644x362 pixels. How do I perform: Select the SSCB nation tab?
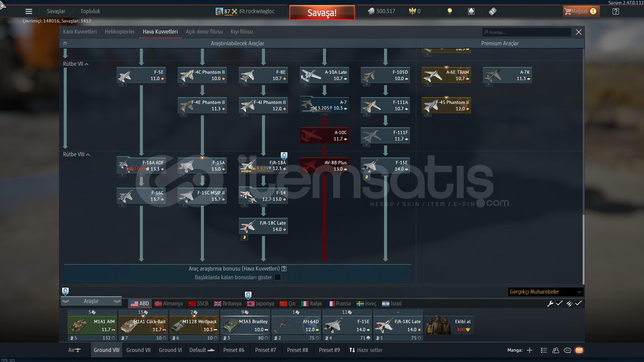click(199, 304)
